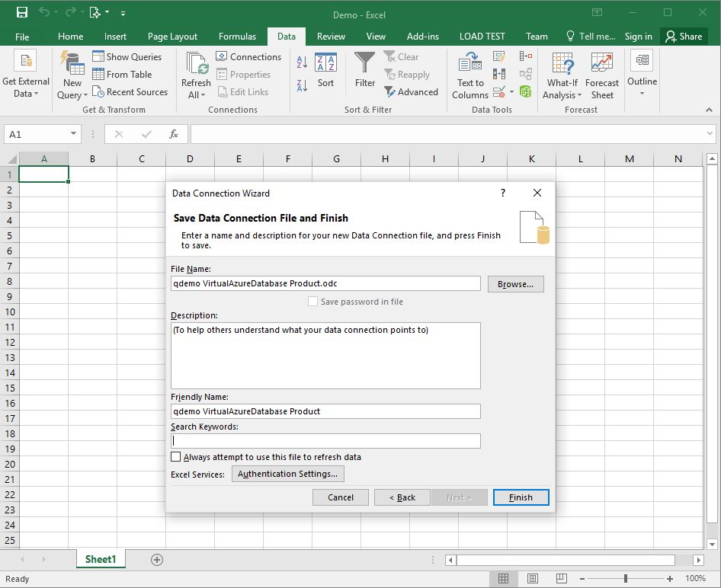The image size is (721, 588).
Task: Expand the Name Box dropdown arrow
Action: tap(72, 133)
